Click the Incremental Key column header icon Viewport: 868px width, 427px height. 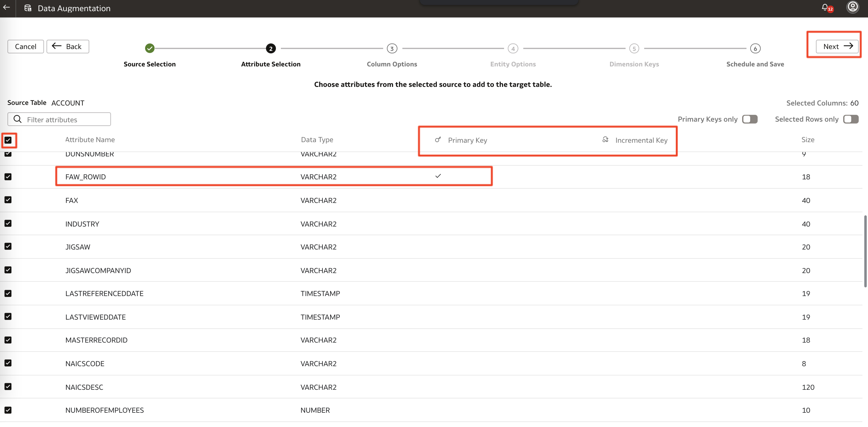coord(605,140)
